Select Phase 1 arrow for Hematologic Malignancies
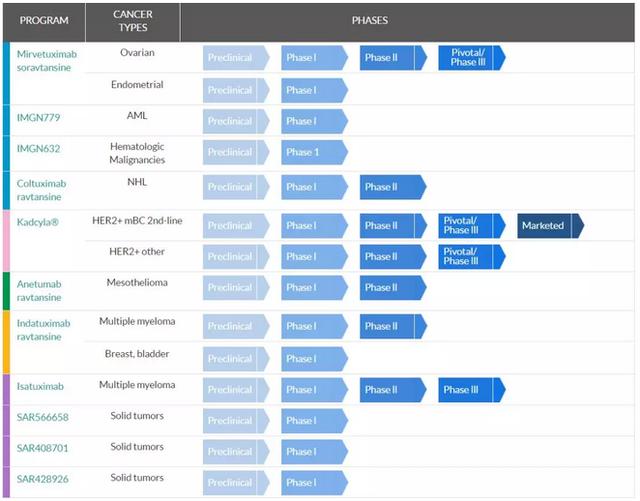 tap(311, 153)
